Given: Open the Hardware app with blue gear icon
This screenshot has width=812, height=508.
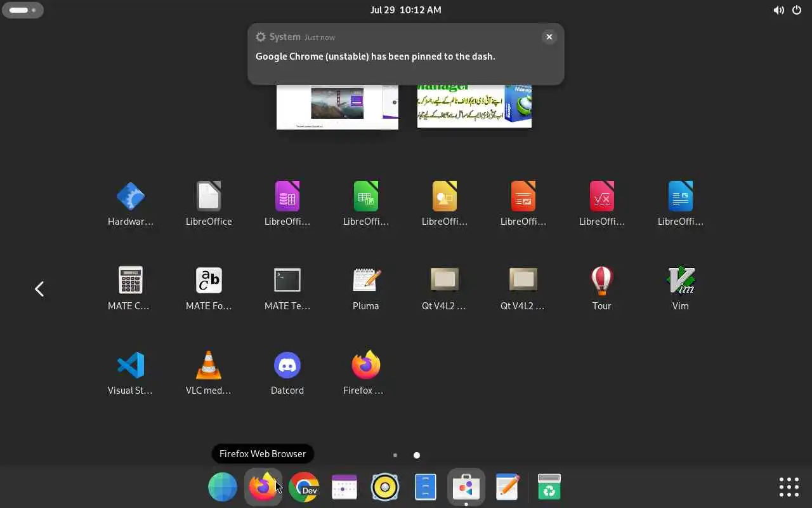Looking at the screenshot, I should coord(131,204).
